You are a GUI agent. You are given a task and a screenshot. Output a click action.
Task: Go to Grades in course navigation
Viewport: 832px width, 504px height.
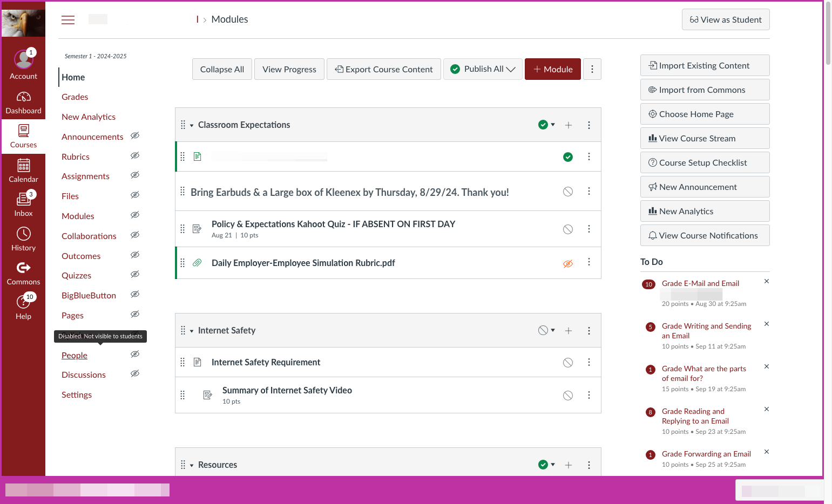pyautogui.click(x=75, y=97)
